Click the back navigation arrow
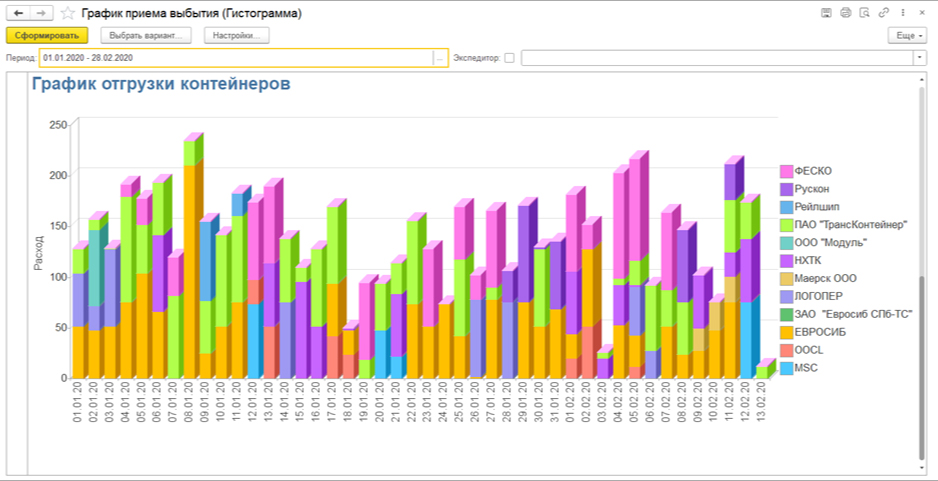 tap(17, 13)
